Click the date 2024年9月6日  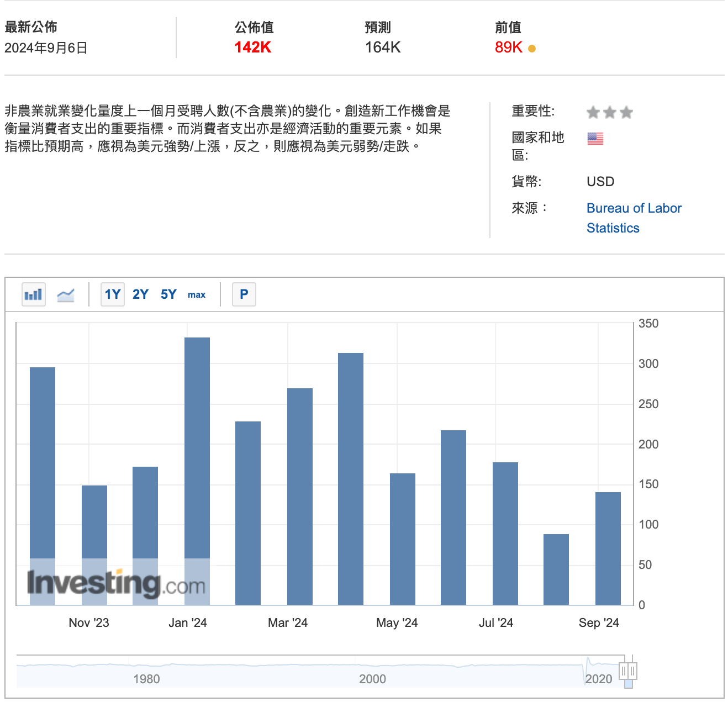[x=46, y=48]
